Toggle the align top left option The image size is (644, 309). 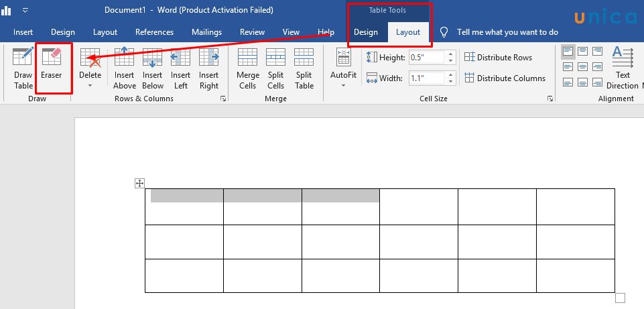pyautogui.click(x=568, y=52)
